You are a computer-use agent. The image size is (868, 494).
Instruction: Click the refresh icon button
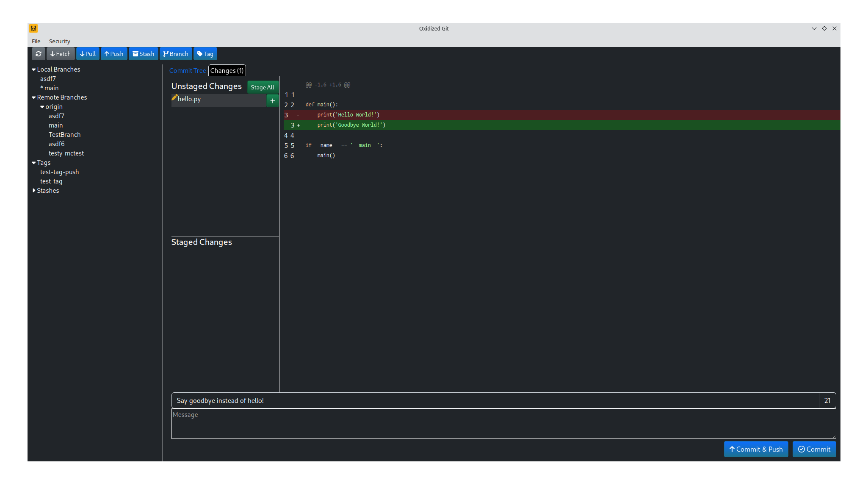point(39,54)
